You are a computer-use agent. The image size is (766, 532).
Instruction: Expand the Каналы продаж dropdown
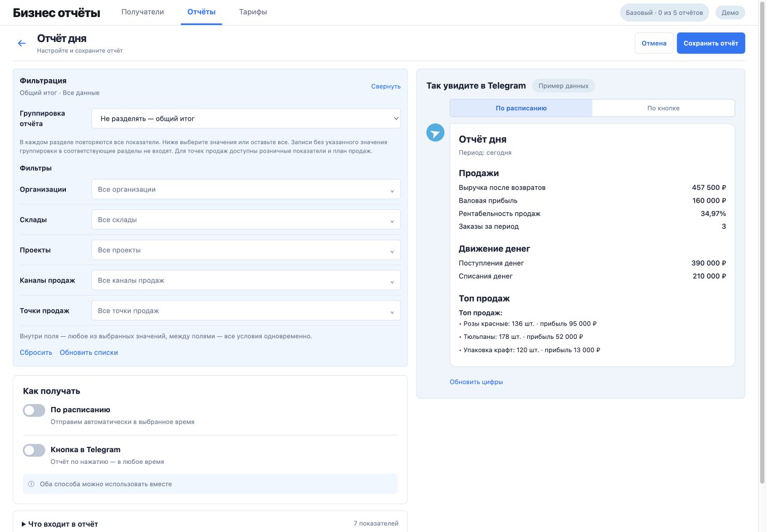click(246, 280)
